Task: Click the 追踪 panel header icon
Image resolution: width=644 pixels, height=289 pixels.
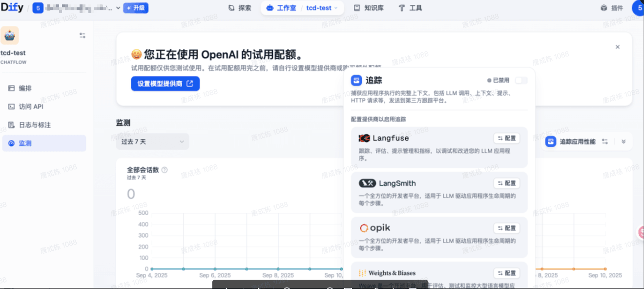Action: point(356,80)
